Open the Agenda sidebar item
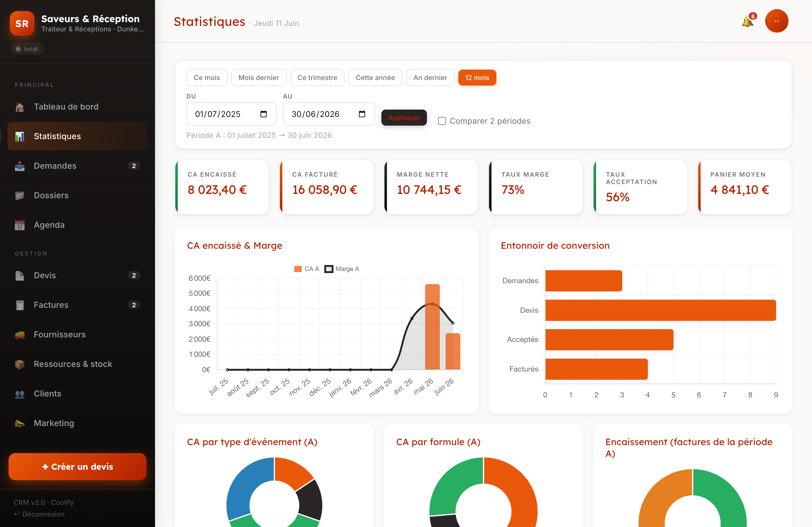812x527 pixels. pos(78,225)
